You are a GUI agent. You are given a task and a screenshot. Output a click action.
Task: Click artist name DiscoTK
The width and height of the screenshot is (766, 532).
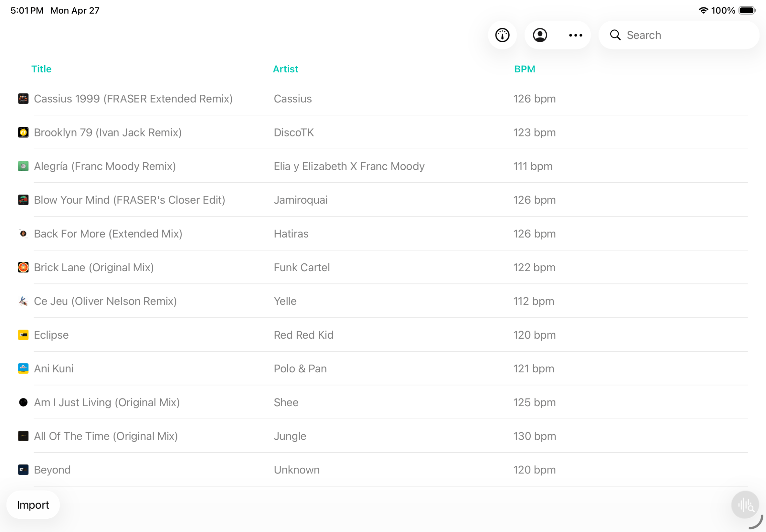294,132
